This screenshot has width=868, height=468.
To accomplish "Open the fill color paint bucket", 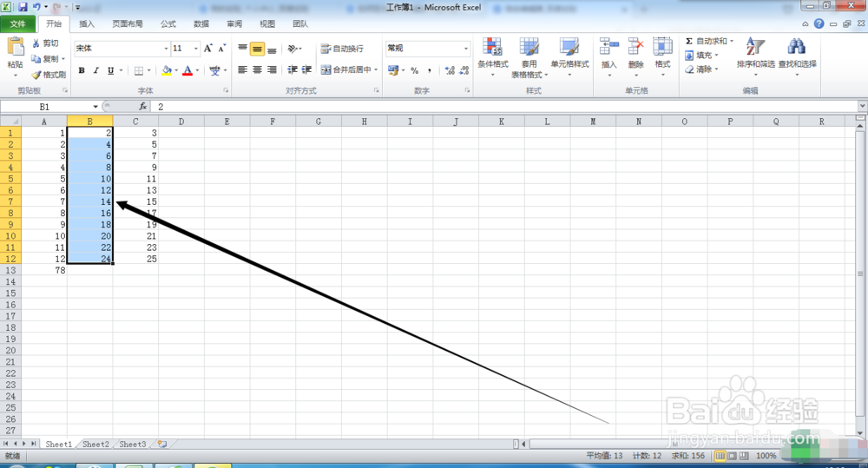I will pyautogui.click(x=166, y=70).
